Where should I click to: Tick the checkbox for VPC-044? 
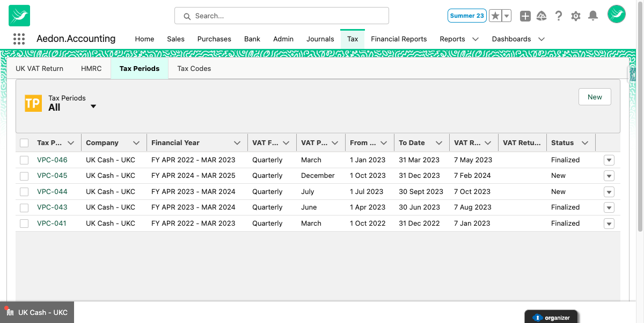coord(24,192)
